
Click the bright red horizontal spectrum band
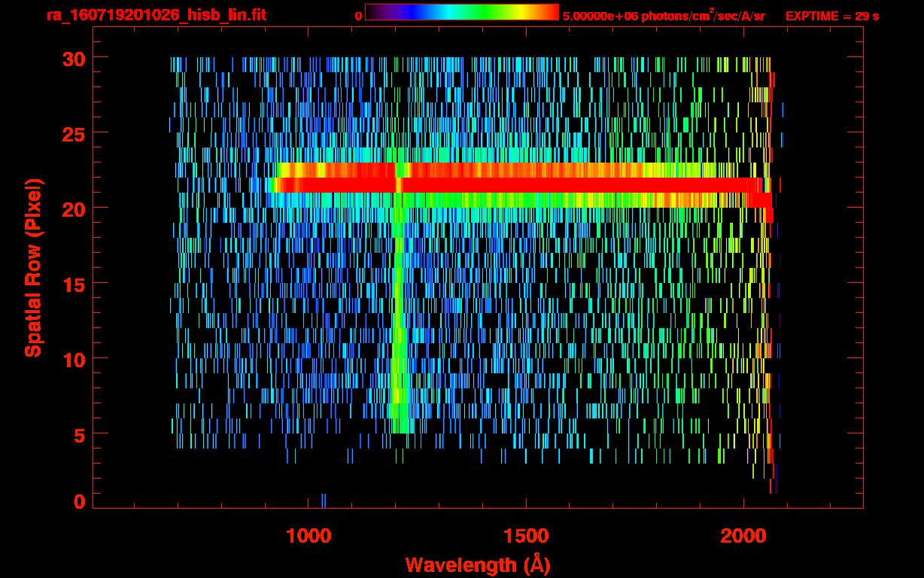(x=519, y=185)
